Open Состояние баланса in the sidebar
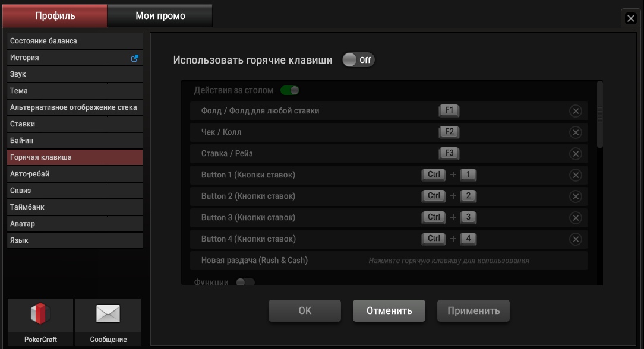The height and width of the screenshot is (349, 644). pos(75,41)
